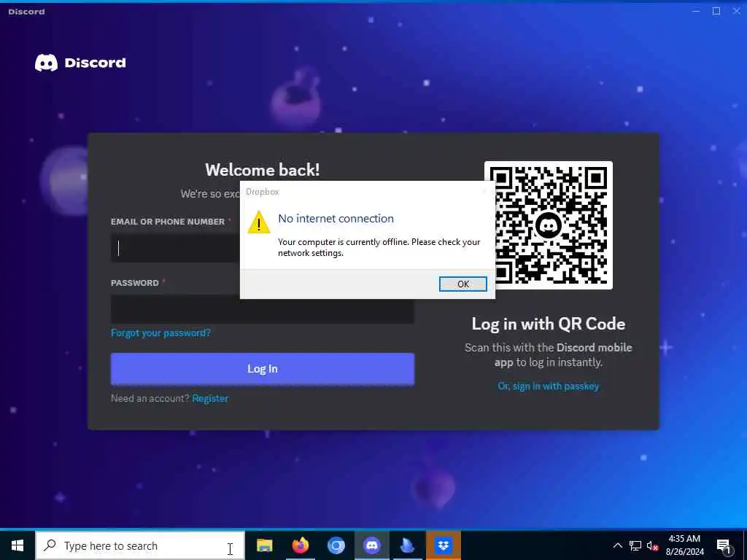Open the network status tray icon
The width and height of the screenshot is (747, 560).
tap(635, 545)
